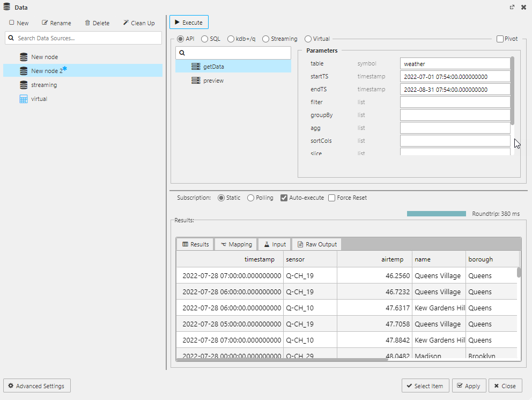The image size is (532, 400).
Task: Click the Delete trash icon
Action: click(x=87, y=23)
